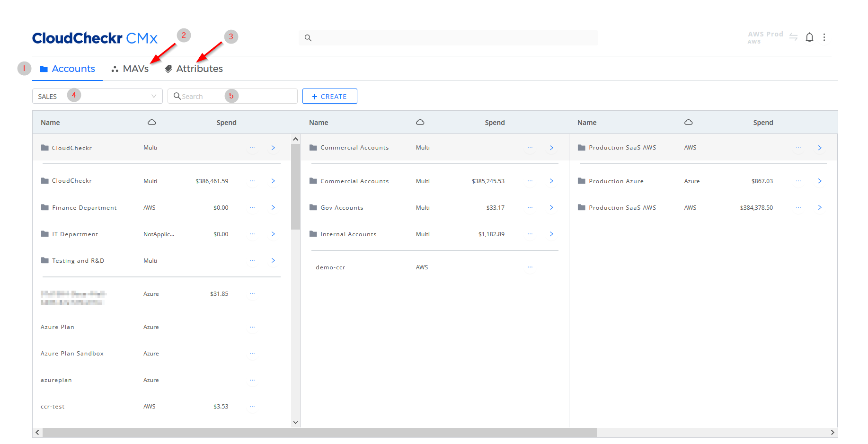Open more options for demo-ccr row
The height and width of the screenshot is (444, 868).
pyautogui.click(x=530, y=267)
